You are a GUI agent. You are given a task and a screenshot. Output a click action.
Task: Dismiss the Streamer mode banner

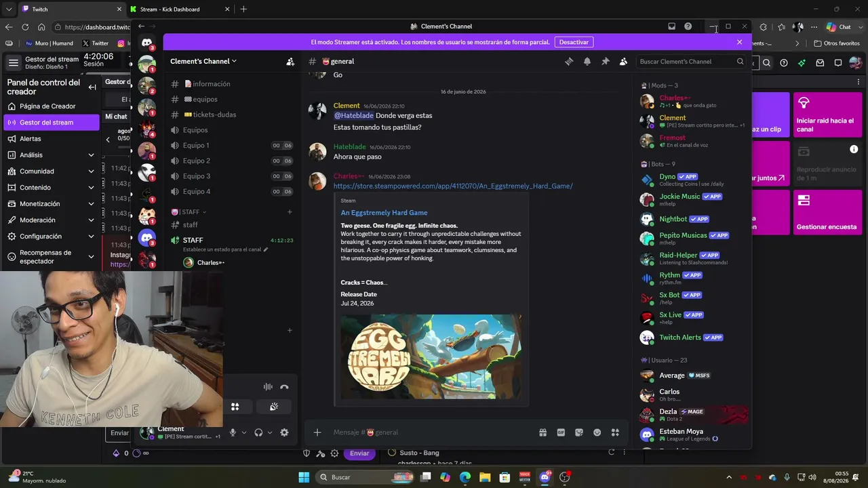739,42
